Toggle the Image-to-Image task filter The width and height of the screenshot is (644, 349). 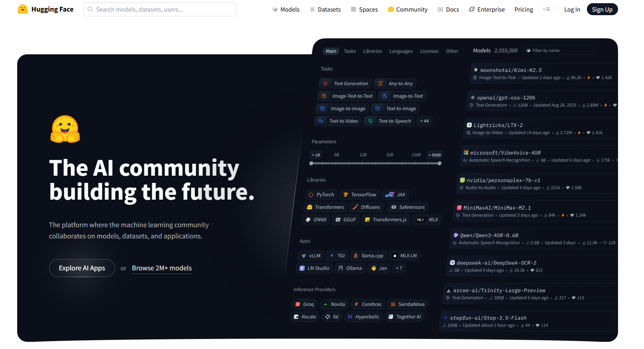pos(342,109)
